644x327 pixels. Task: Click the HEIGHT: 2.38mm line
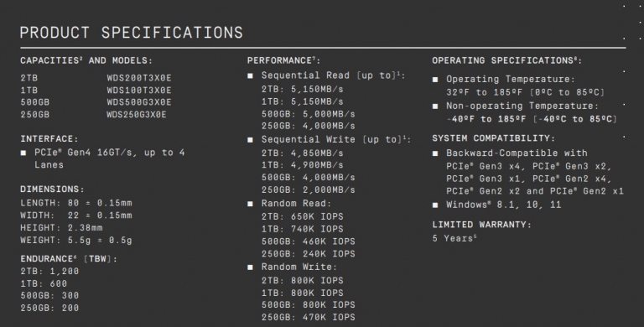pos(61,227)
